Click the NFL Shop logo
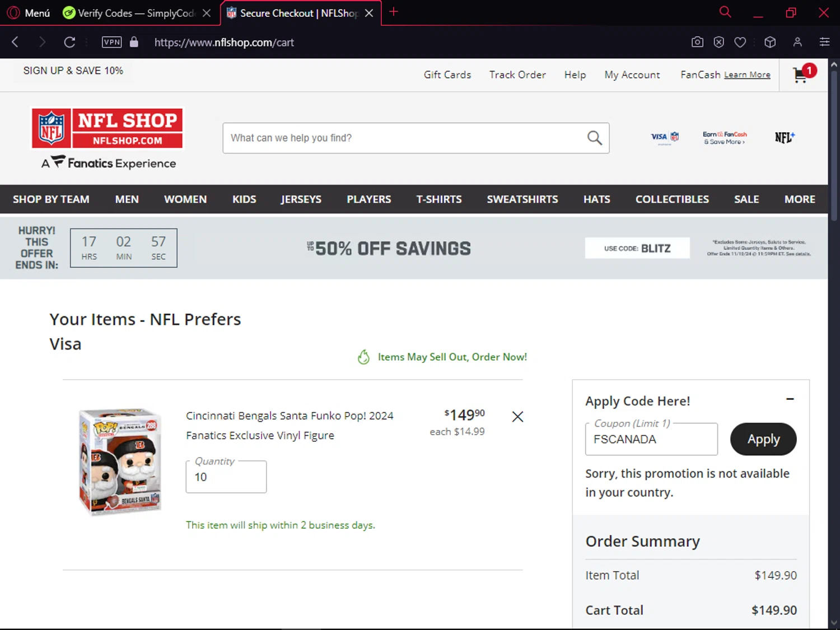Viewport: 840px width, 630px height. (x=108, y=128)
